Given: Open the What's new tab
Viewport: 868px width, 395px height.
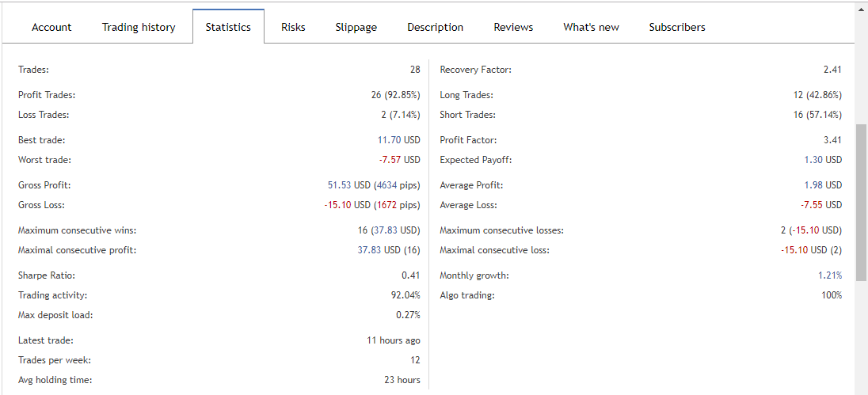Looking at the screenshot, I should [x=591, y=27].
